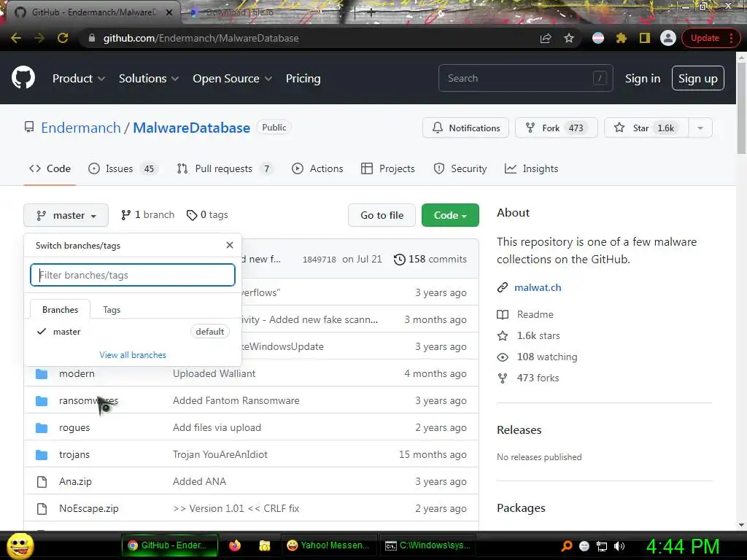This screenshot has width=747, height=560.
Task: Click the NoEscape.zip file icon
Action: click(x=42, y=508)
